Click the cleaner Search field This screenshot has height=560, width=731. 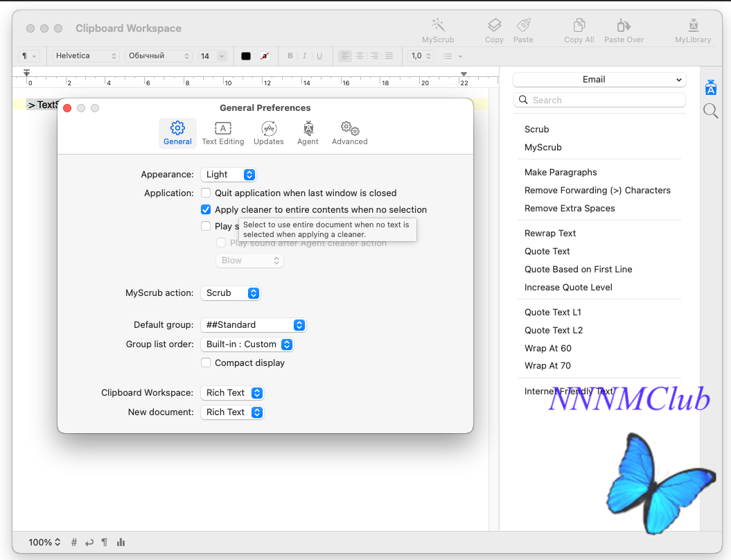(599, 100)
